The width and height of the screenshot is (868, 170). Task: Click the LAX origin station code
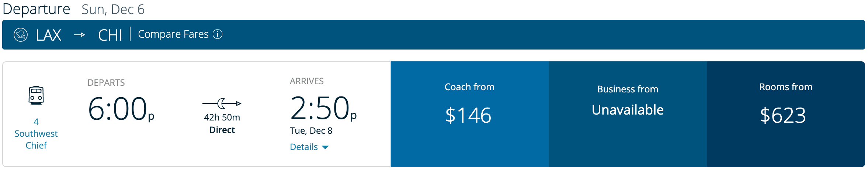pos(48,35)
